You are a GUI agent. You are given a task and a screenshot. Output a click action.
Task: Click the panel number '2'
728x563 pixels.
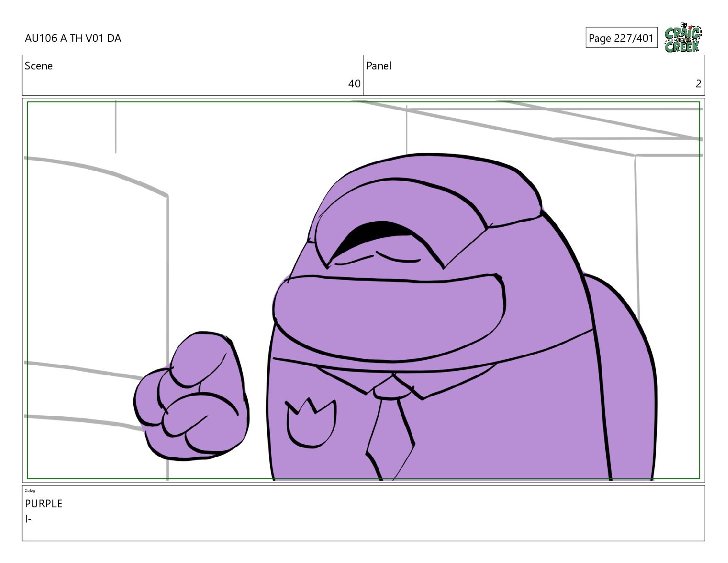coord(699,84)
